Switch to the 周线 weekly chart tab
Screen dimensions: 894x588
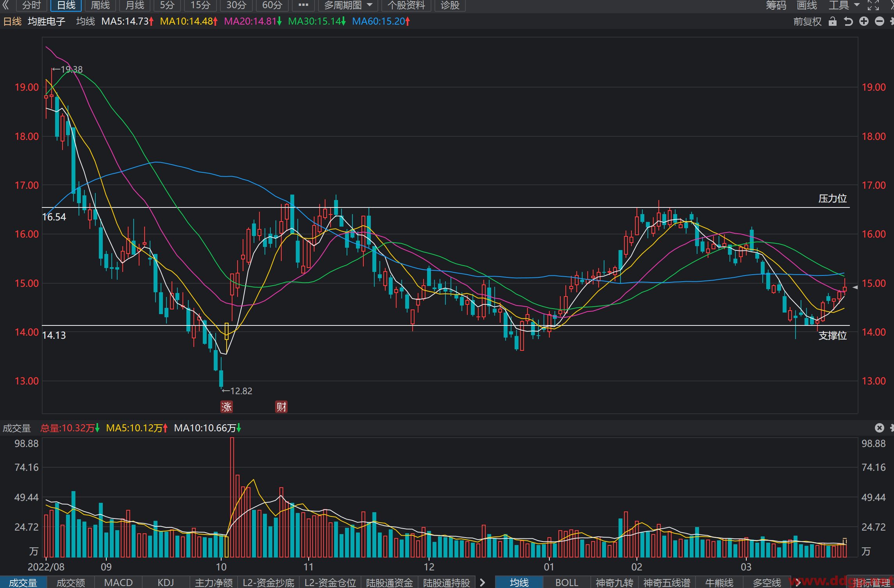coord(100,5)
